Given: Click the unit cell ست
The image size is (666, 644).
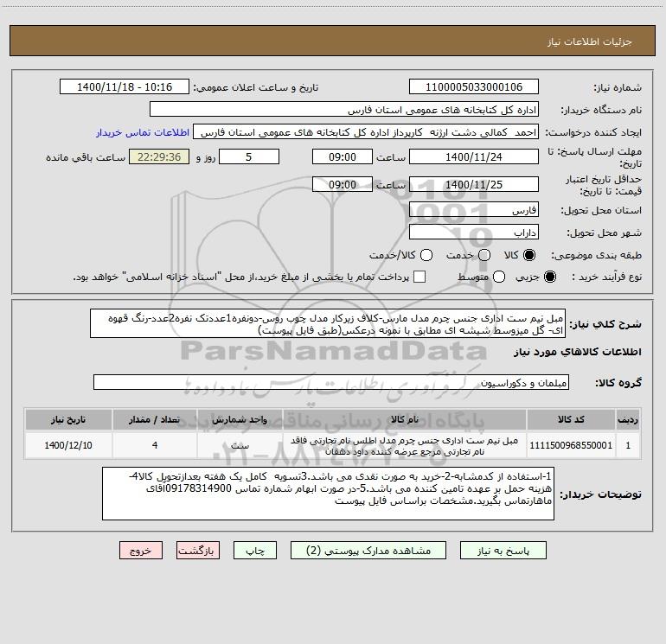Looking at the screenshot, I should pos(240,445).
